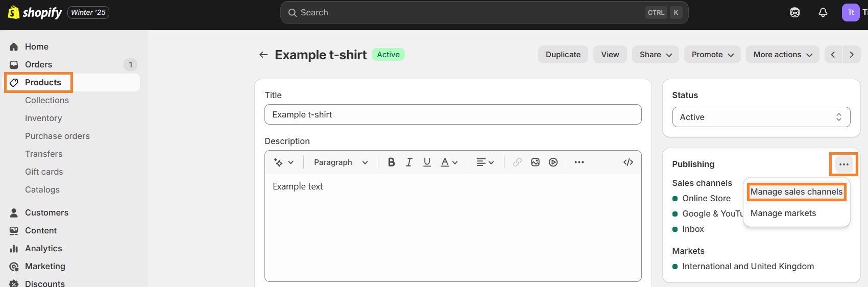
Task: Click the Customers person icon
Action: 14,212
